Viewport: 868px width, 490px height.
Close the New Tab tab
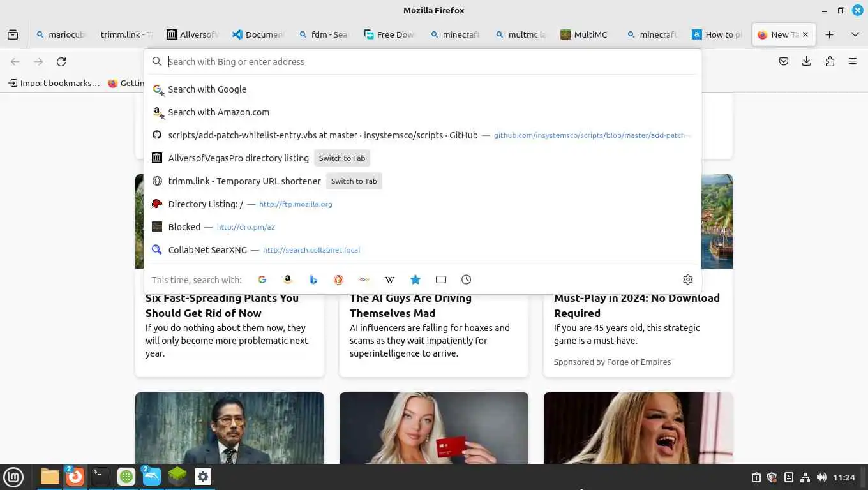[805, 34]
